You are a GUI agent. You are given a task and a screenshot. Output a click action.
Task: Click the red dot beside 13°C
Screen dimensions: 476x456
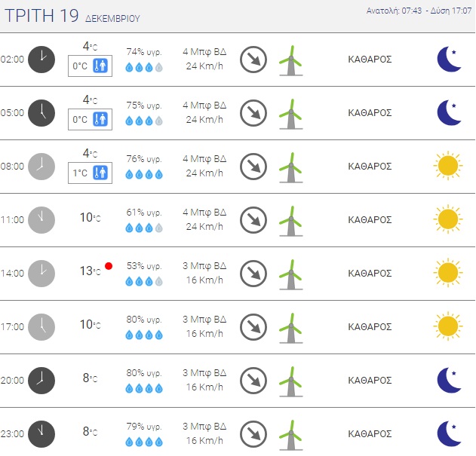[x=109, y=266]
